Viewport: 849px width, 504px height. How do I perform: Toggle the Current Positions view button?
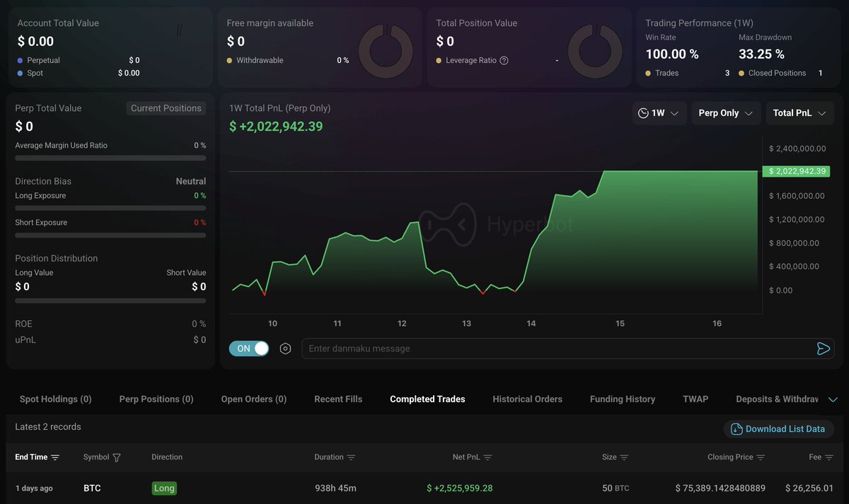click(x=166, y=108)
